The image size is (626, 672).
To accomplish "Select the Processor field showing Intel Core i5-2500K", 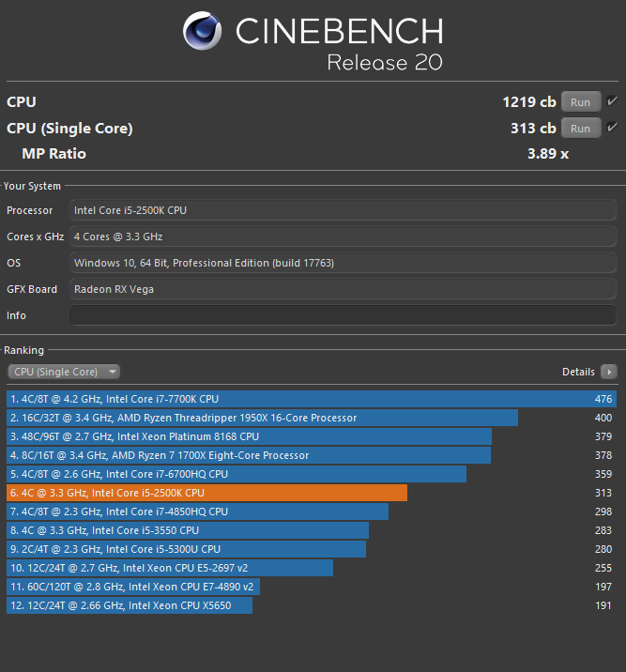I will tap(343, 210).
